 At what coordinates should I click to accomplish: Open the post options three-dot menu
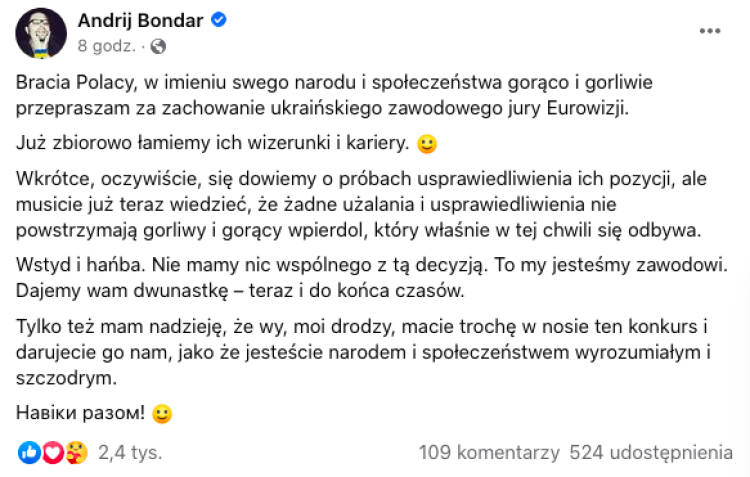tap(710, 31)
